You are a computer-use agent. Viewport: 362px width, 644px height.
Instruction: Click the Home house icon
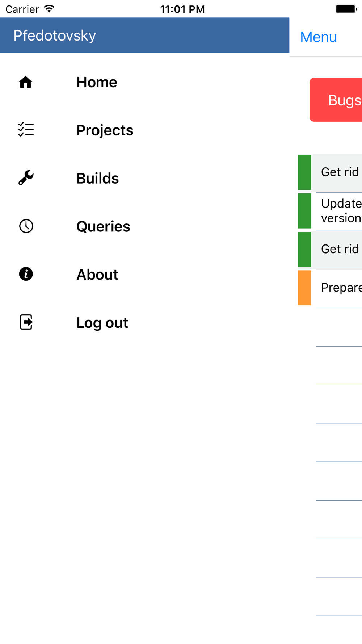coord(26,82)
